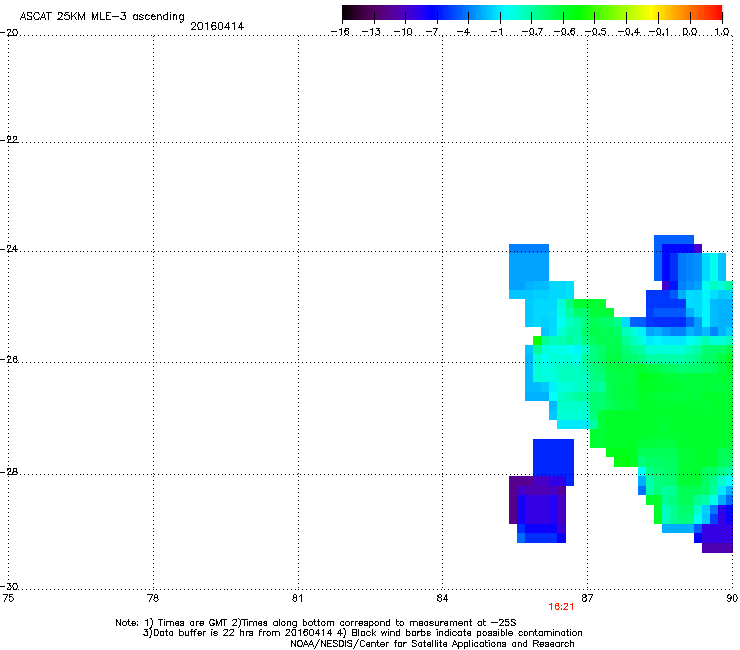Pick the cyan section of the color scale

tap(505, 13)
